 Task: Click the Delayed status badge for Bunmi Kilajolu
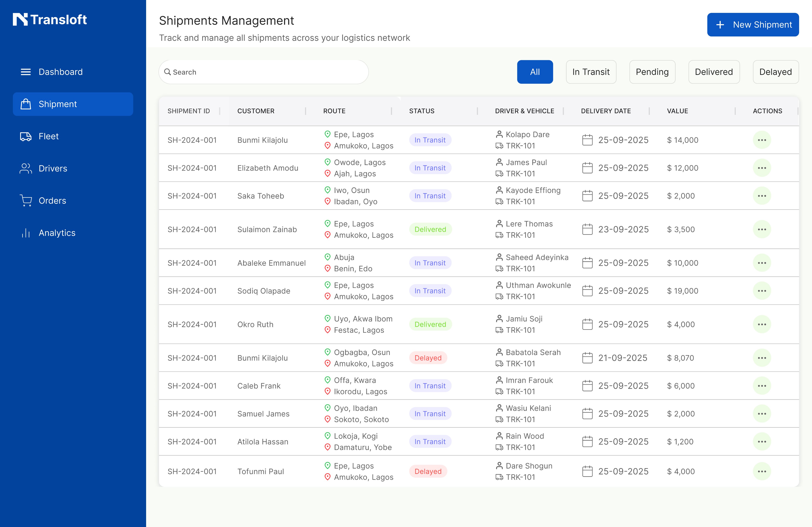(428, 358)
